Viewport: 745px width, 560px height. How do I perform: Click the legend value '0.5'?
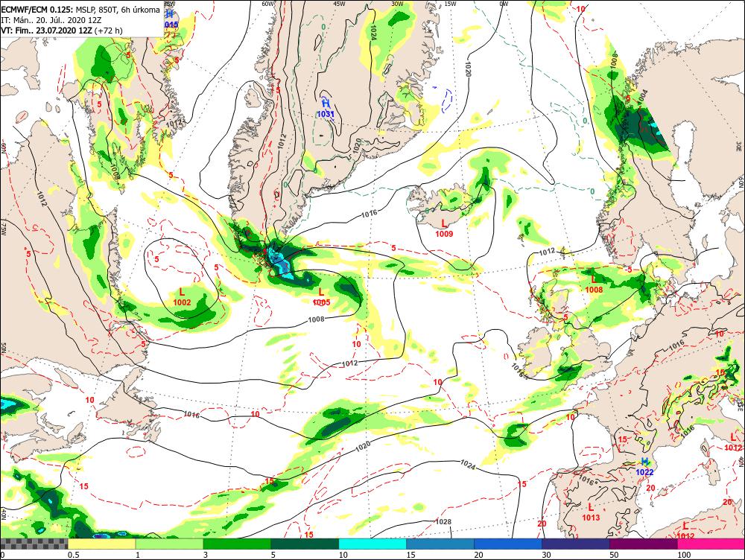[x=73, y=555]
